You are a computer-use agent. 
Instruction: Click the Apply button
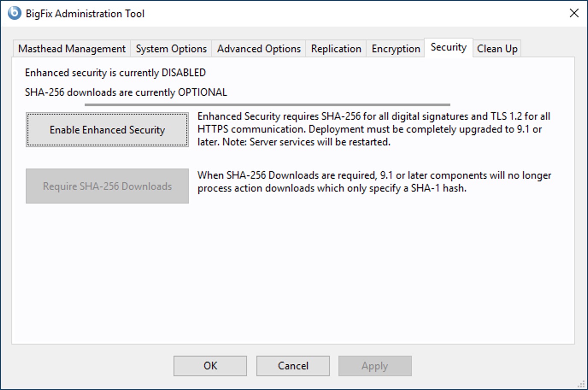(x=375, y=366)
